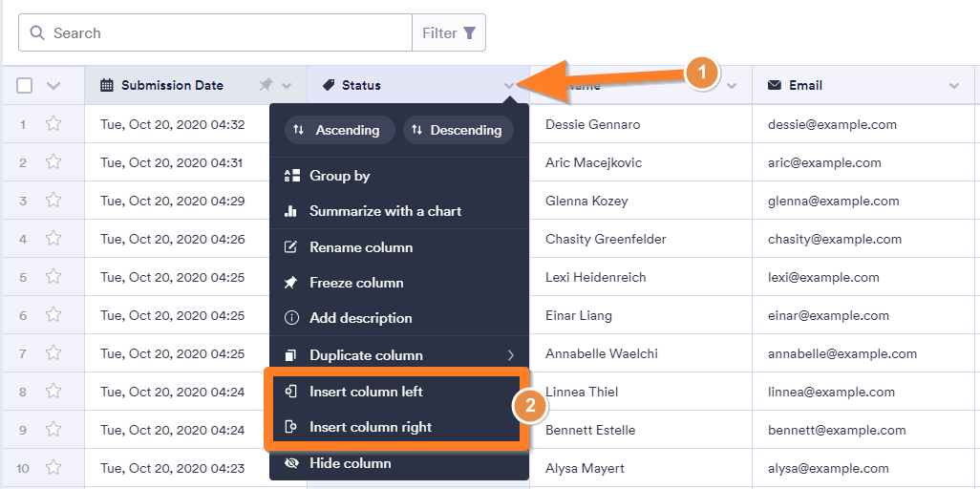Viewport: 980px width, 489px height.
Task: Open dropdown next to select-all checkbox
Action: (53, 86)
